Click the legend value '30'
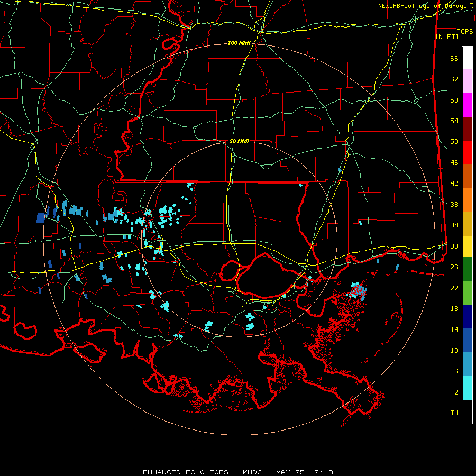Viewport: 476px width, 476px height. coord(454,246)
